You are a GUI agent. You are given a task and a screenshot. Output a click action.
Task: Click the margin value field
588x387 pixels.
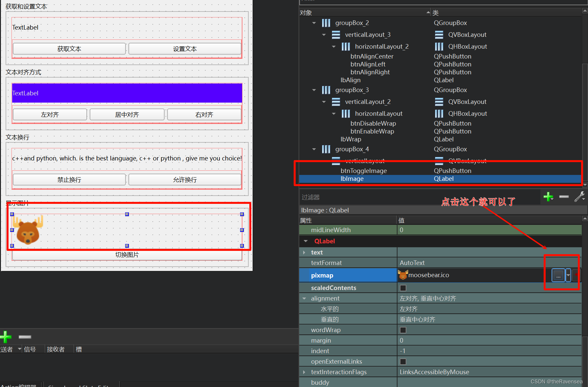[x=489, y=341]
